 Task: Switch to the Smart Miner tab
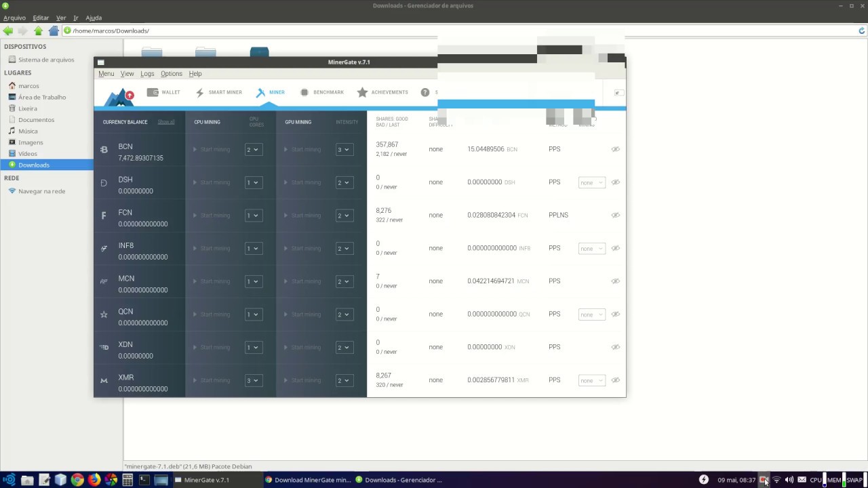[218, 92]
